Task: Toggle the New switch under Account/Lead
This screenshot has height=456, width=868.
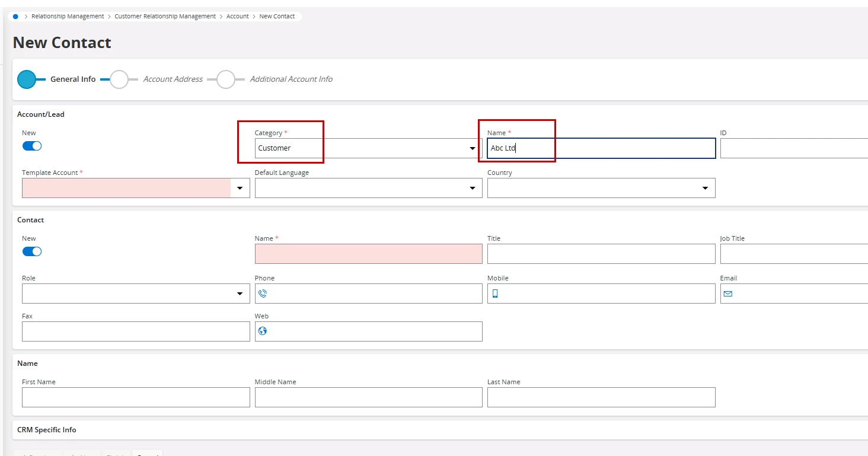Action: point(32,146)
